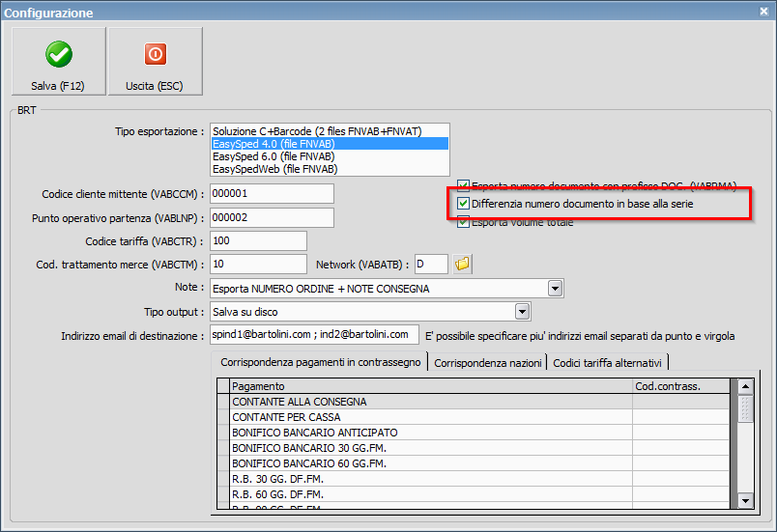
Task: Pick EasySpedWeb (file FNVAB) option
Action: (330, 169)
